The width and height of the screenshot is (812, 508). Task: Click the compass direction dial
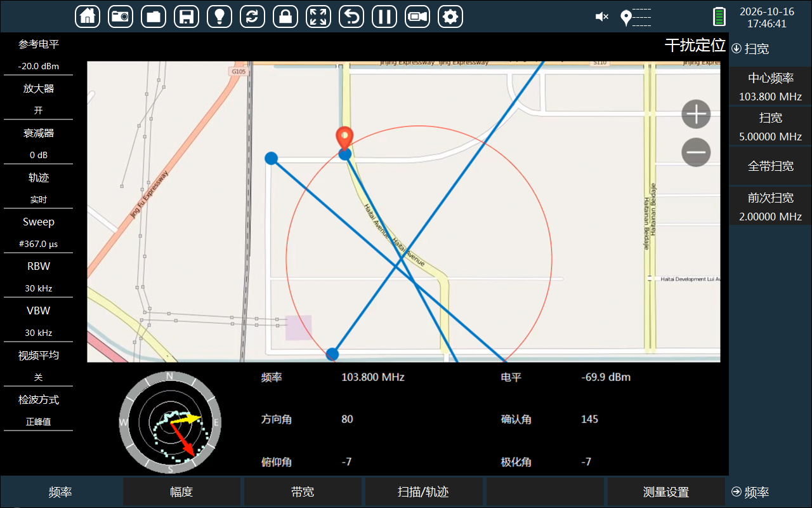tap(170, 422)
